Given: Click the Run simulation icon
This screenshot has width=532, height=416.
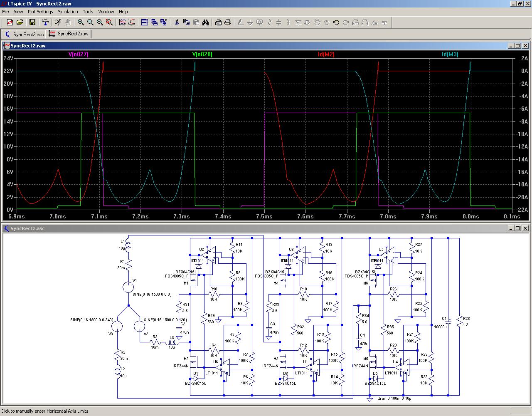Looking at the screenshot, I should tap(58, 22).
